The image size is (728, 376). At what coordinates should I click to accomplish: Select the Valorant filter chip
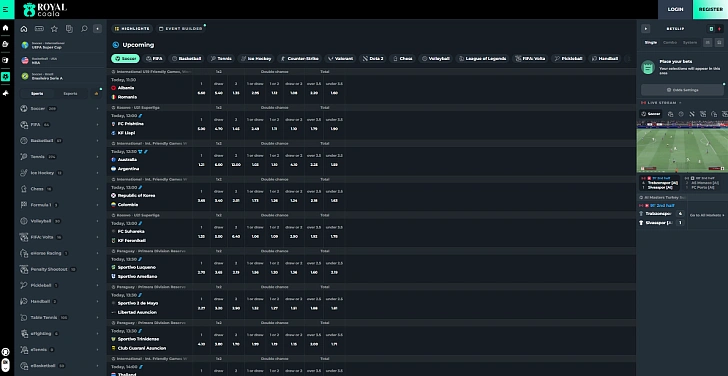340,58
